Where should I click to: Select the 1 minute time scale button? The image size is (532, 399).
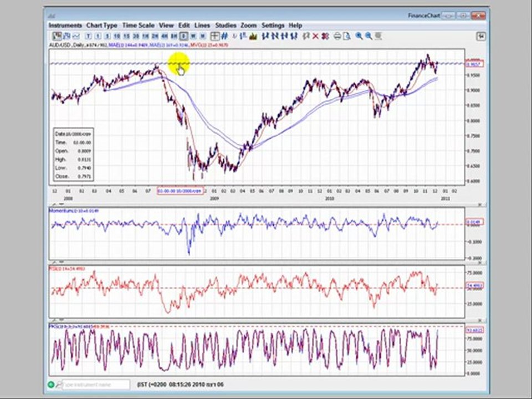pos(98,36)
